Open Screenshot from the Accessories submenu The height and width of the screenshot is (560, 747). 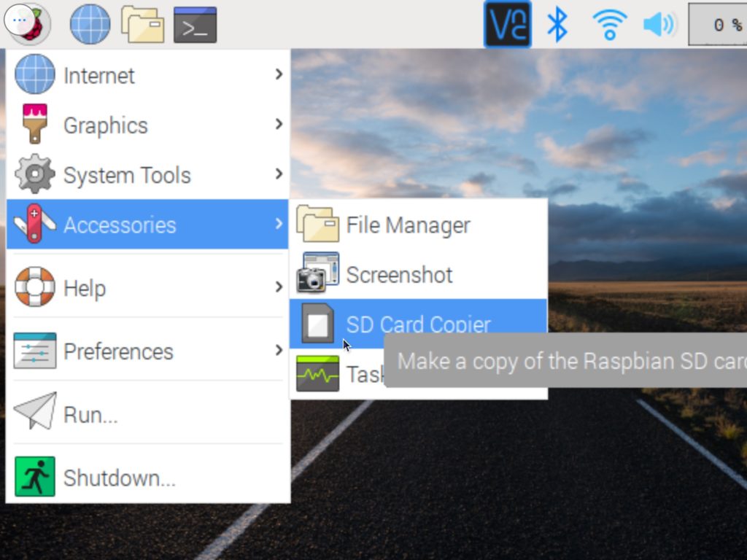click(399, 275)
